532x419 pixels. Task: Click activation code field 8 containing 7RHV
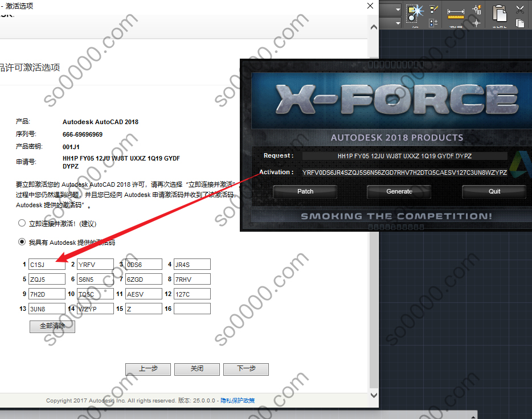click(x=192, y=279)
